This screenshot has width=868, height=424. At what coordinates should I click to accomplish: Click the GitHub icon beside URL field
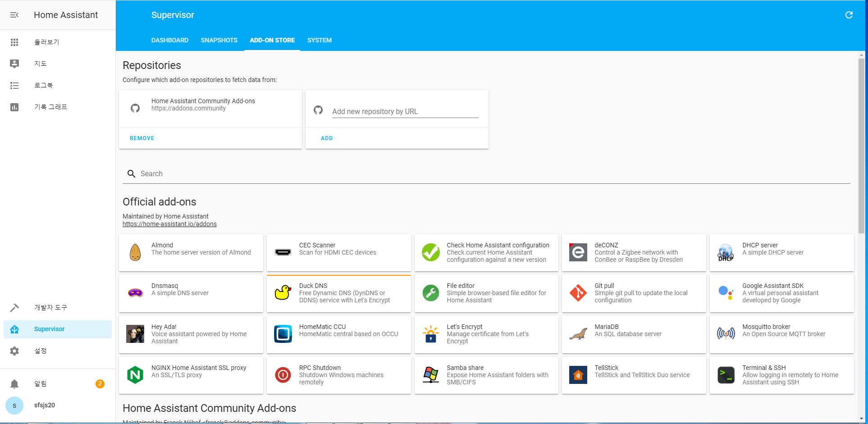318,110
